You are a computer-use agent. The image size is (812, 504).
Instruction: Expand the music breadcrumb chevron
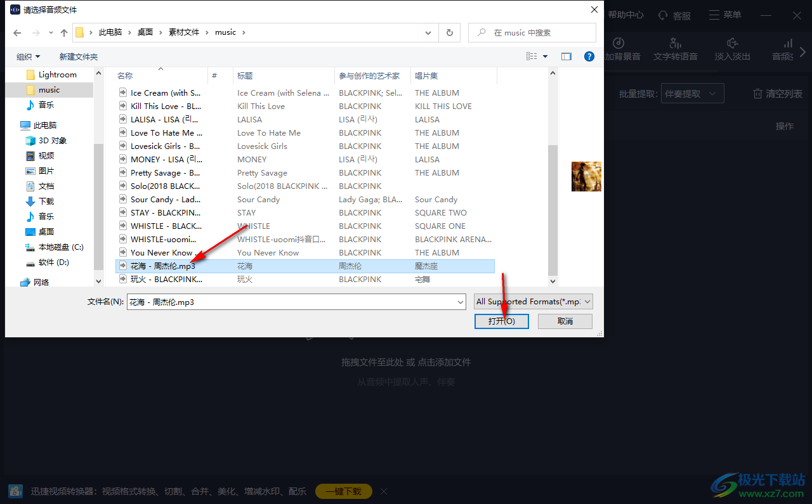click(x=244, y=32)
